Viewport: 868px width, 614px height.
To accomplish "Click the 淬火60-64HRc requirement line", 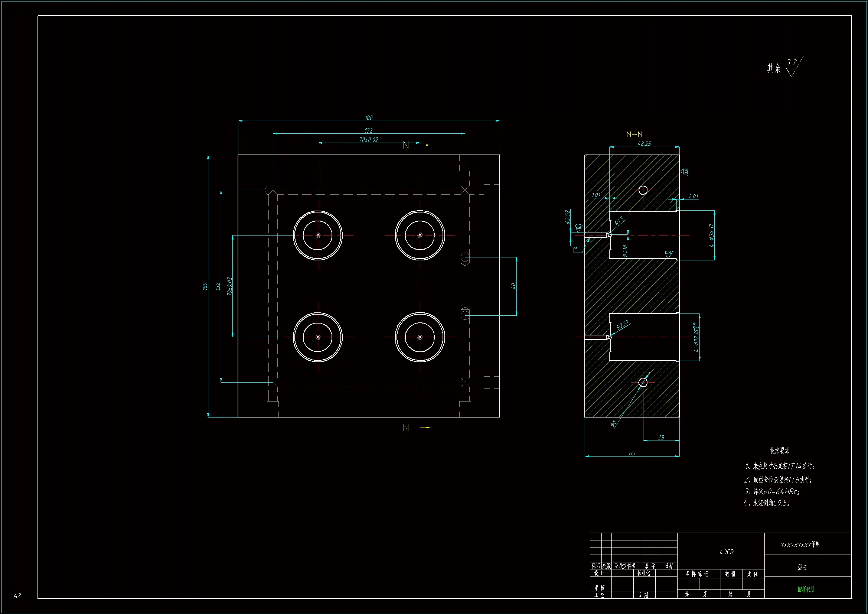I will (771, 491).
